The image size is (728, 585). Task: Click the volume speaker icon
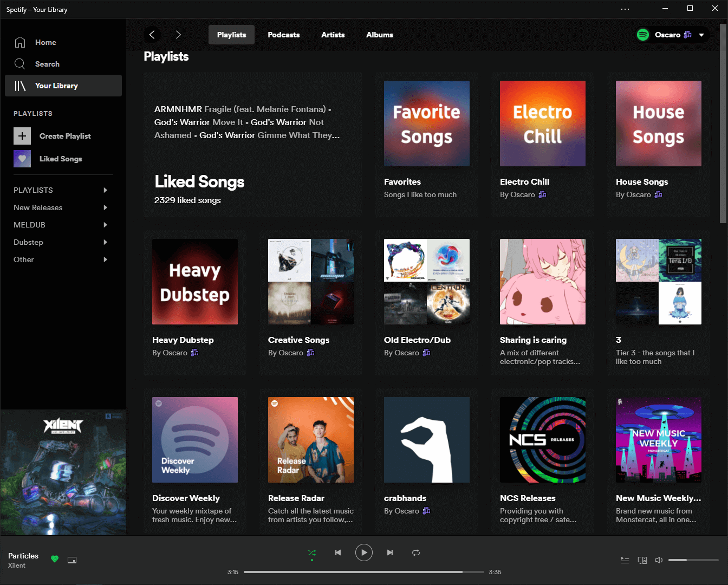click(659, 560)
